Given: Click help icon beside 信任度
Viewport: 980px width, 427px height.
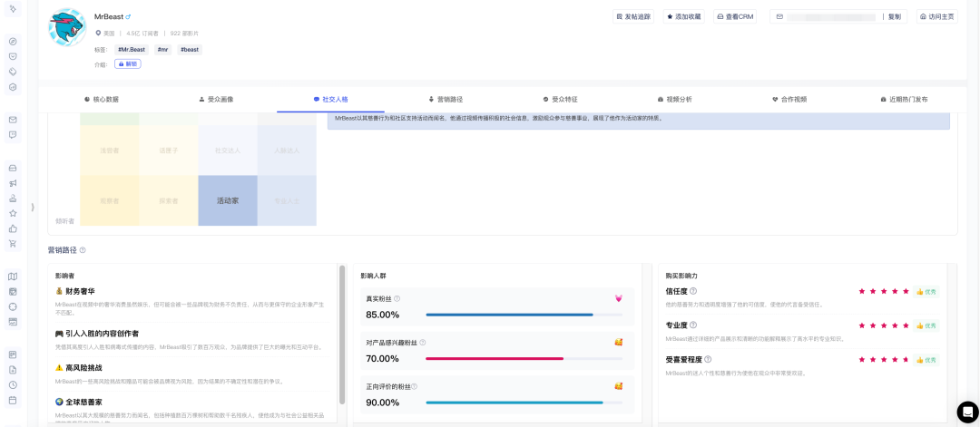Looking at the screenshot, I should click(x=693, y=291).
